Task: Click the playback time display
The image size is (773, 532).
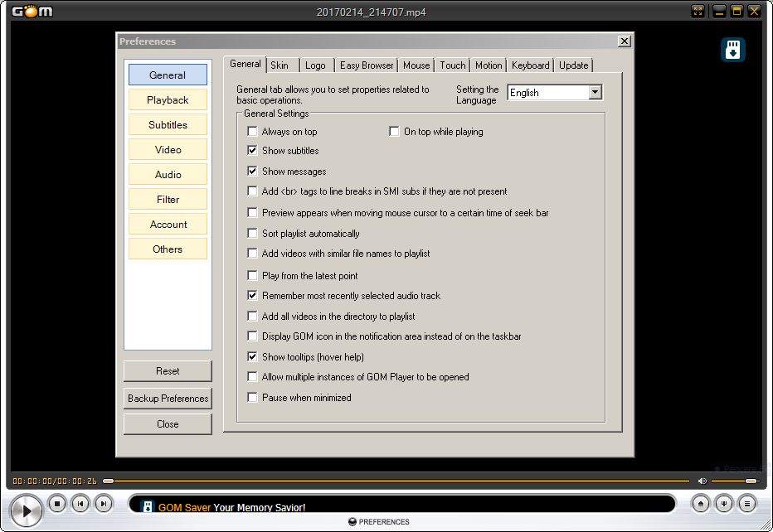Action: pos(55,481)
